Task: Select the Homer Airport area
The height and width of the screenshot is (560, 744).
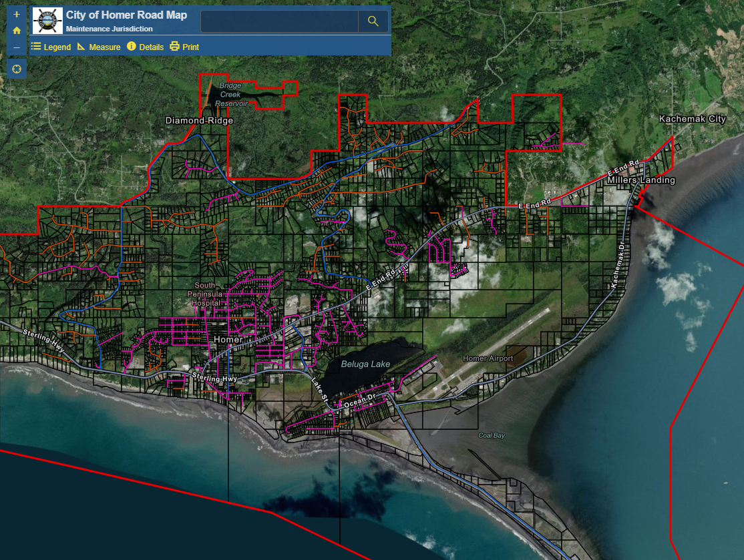Action: tap(490, 358)
